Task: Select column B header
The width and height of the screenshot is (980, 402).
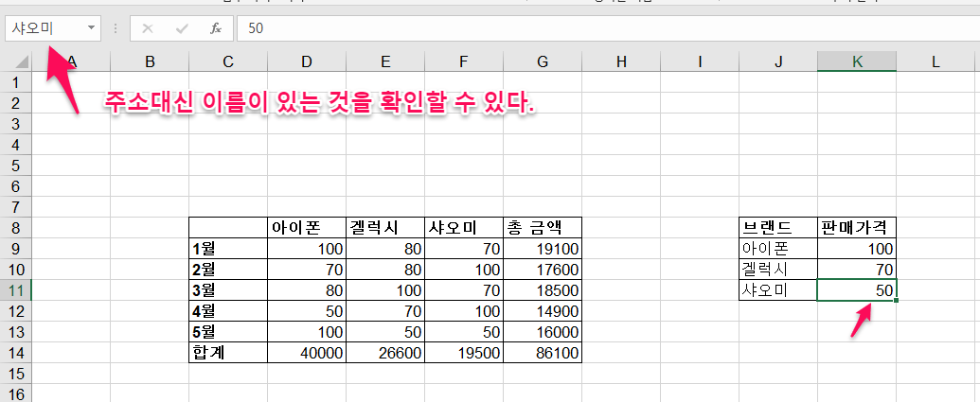Action: click(x=150, y=61)
